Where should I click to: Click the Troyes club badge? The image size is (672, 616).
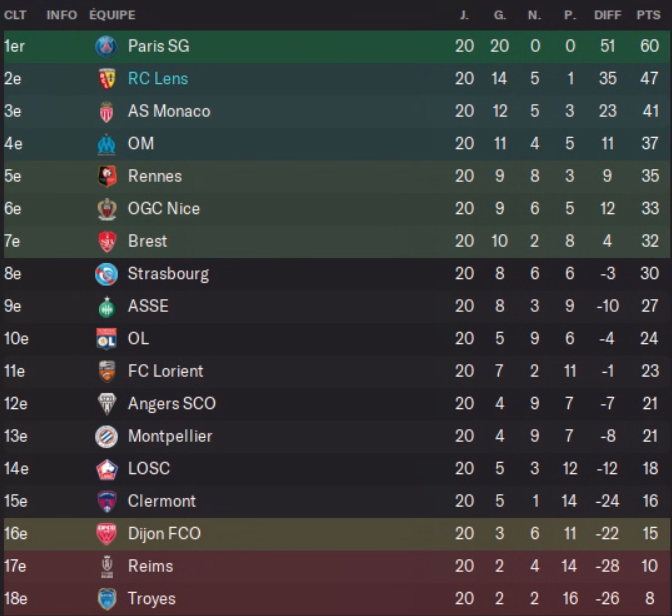tap(106, 599)
